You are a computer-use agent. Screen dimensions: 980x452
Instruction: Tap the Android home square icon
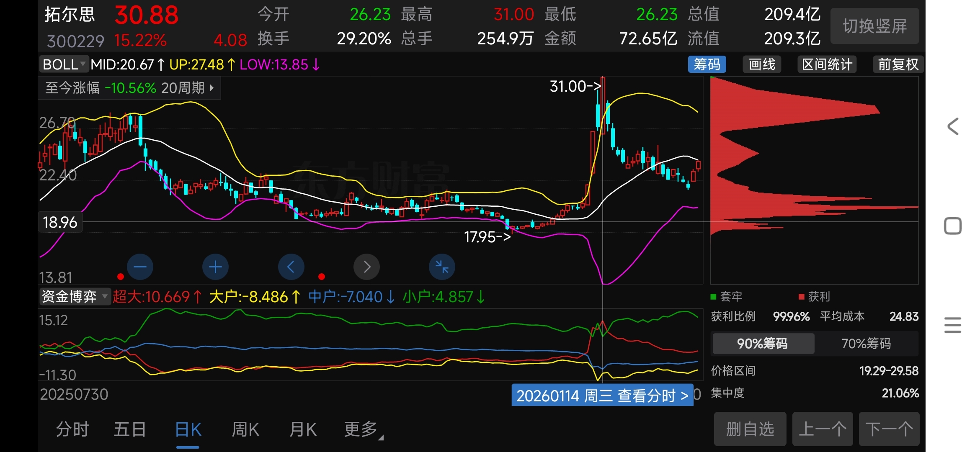pos(953,226)
